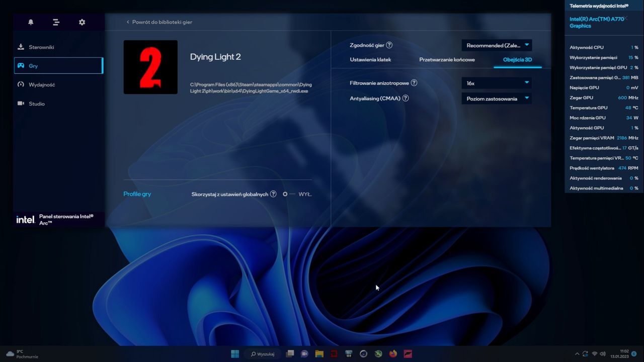Click the Aktywność multimedialna telemetry row
This screenshot has width=644, height=362.
[604, 188]
